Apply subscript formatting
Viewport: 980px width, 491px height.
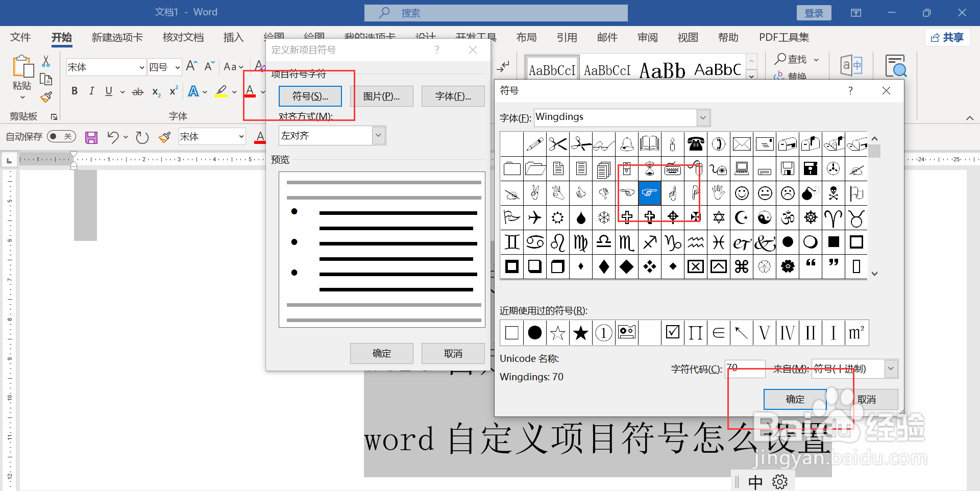point(156,92)
